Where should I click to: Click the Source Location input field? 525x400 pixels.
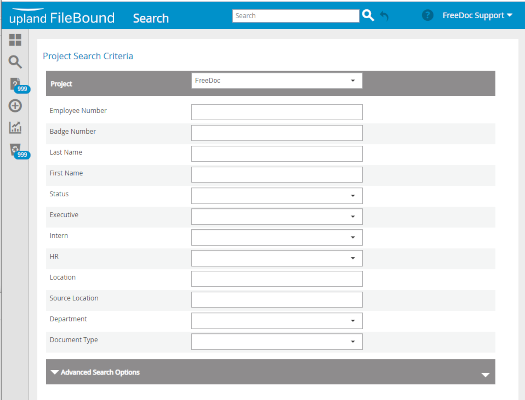(x=277, y=300)
